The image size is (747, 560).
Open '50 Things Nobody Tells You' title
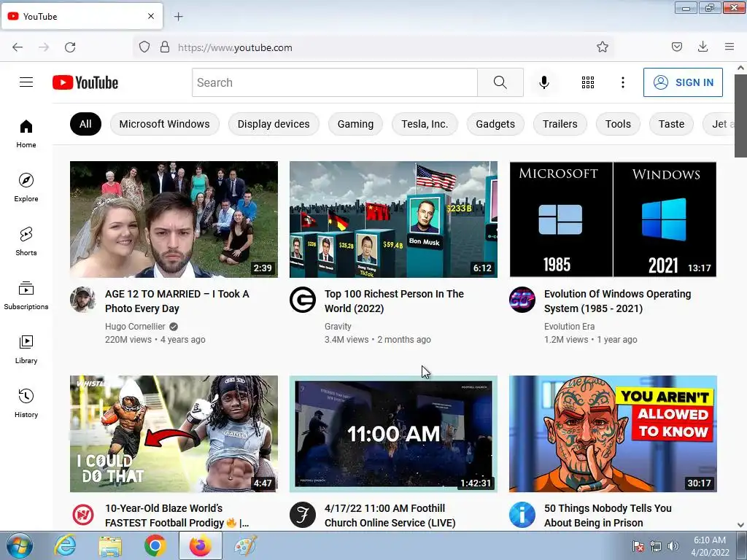pos(608,516)
